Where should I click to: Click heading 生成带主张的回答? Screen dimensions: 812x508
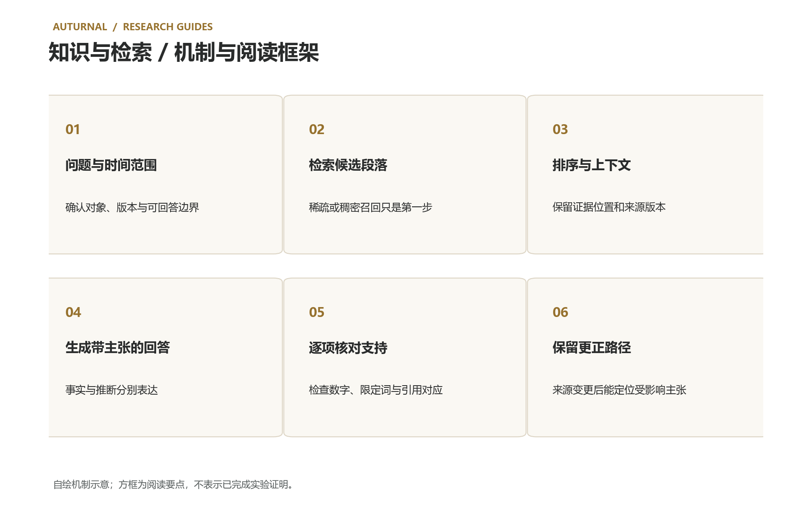(118, 348)
